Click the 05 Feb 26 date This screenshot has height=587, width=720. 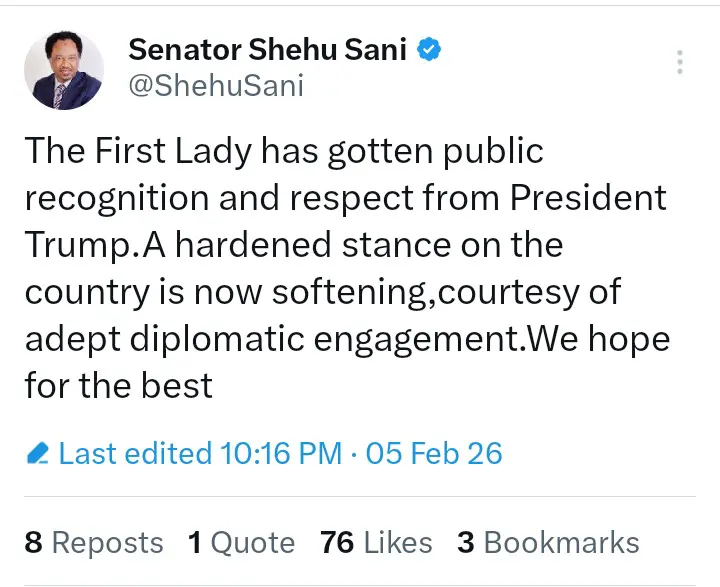coord(434,453)
